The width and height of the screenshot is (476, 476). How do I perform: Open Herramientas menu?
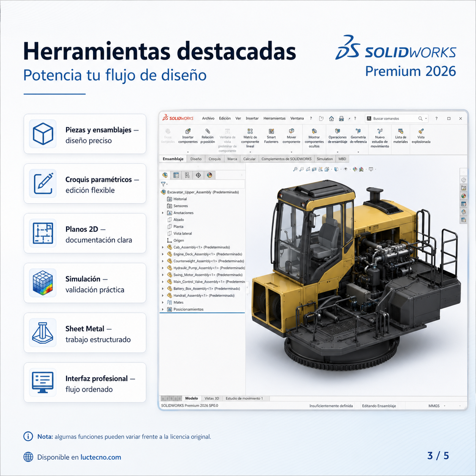(x=274, y=118)
